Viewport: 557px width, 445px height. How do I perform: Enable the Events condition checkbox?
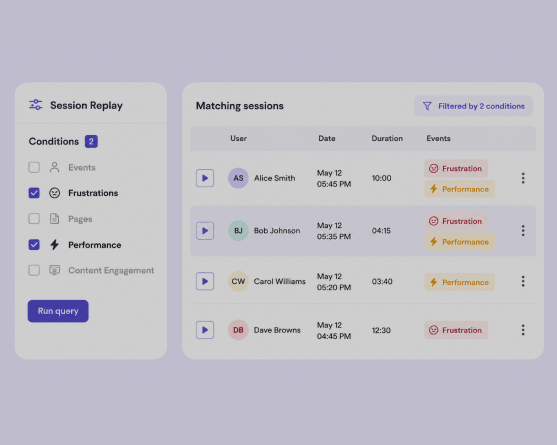34,167
